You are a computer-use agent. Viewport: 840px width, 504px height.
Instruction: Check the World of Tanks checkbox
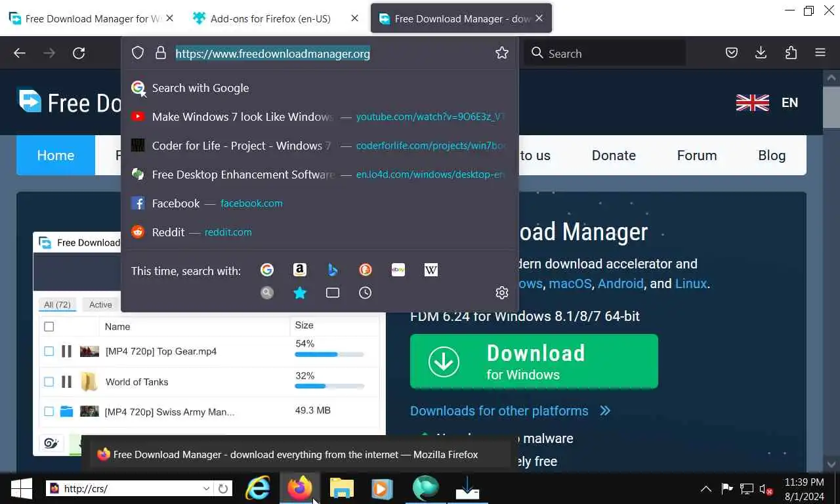coord(49,381)
